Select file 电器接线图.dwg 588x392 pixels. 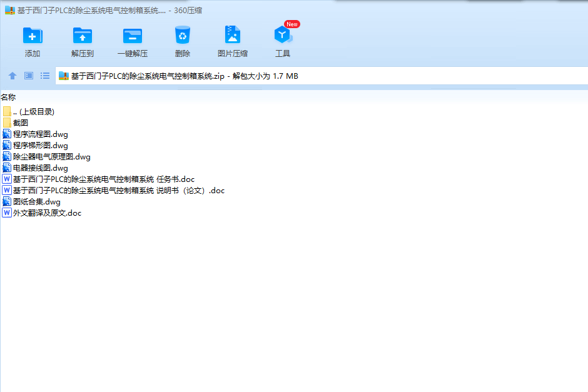[x=41, y=168]
